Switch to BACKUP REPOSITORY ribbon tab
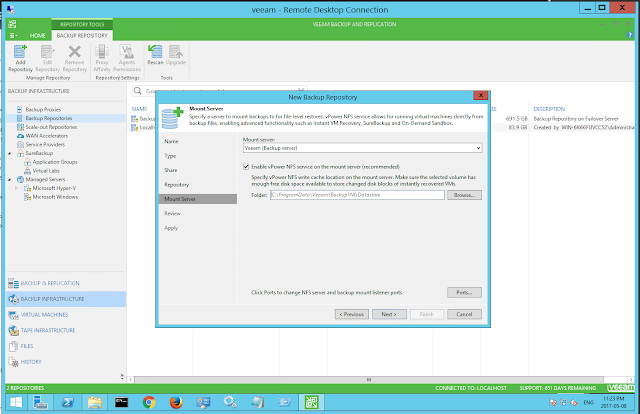Viewport: 640px width, 414px height. (x=82, y=36)
